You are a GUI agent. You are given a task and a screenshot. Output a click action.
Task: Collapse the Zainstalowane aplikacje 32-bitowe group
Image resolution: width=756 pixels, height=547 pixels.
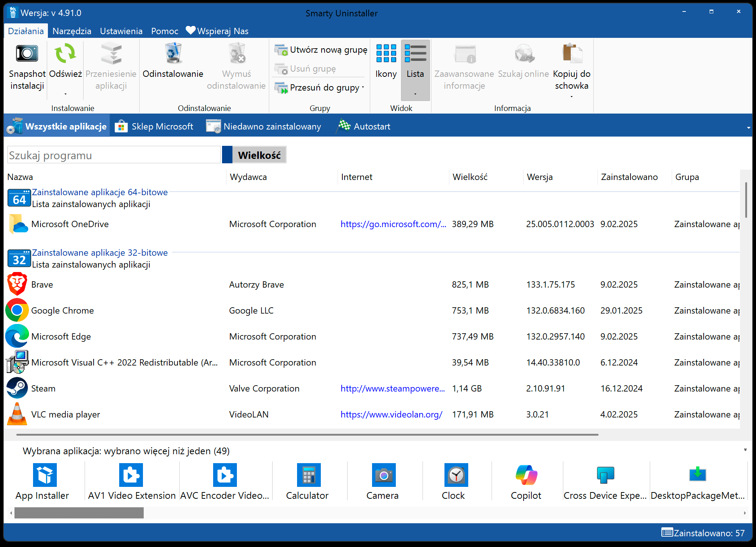click(x=100, y=253)
